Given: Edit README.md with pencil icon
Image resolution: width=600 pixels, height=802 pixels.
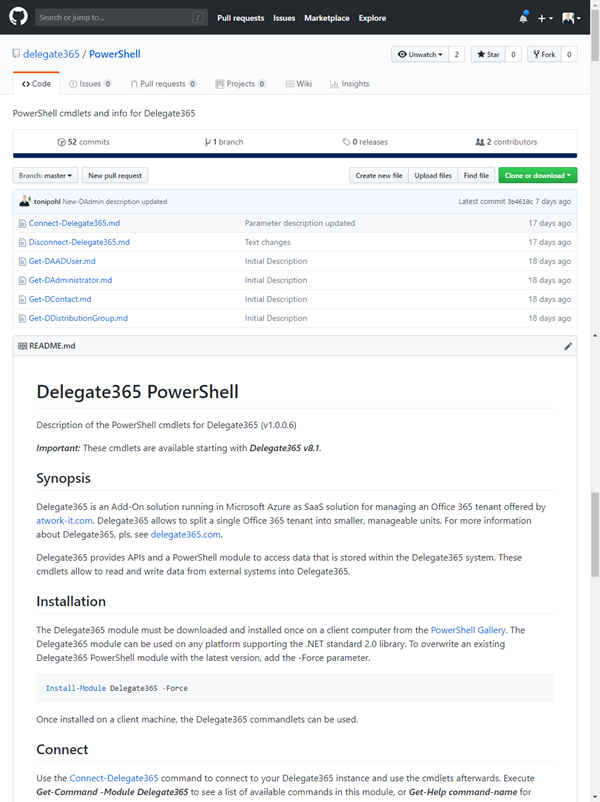Looking at the screenshot, I should coord(568,346).
